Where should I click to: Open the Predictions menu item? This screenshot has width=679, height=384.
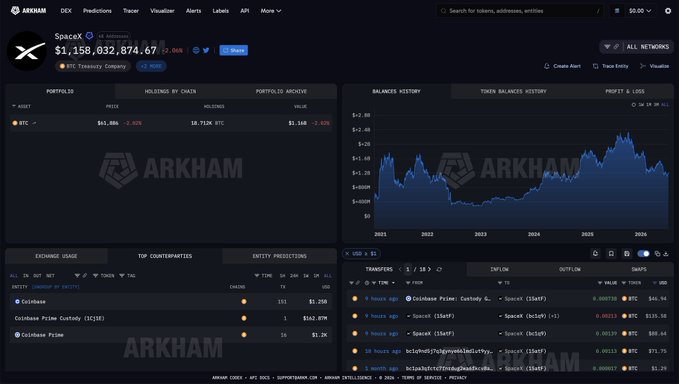(97, 11)
